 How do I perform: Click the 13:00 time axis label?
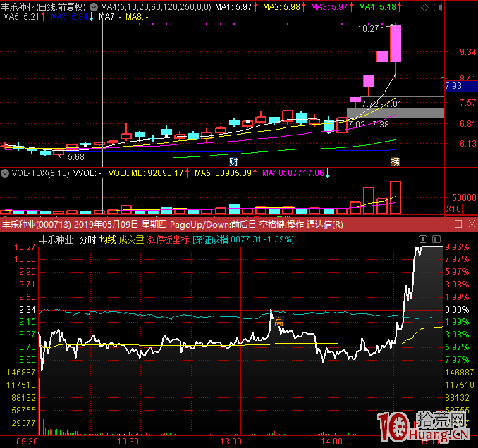pyautogui.click(x=231, y=441)
